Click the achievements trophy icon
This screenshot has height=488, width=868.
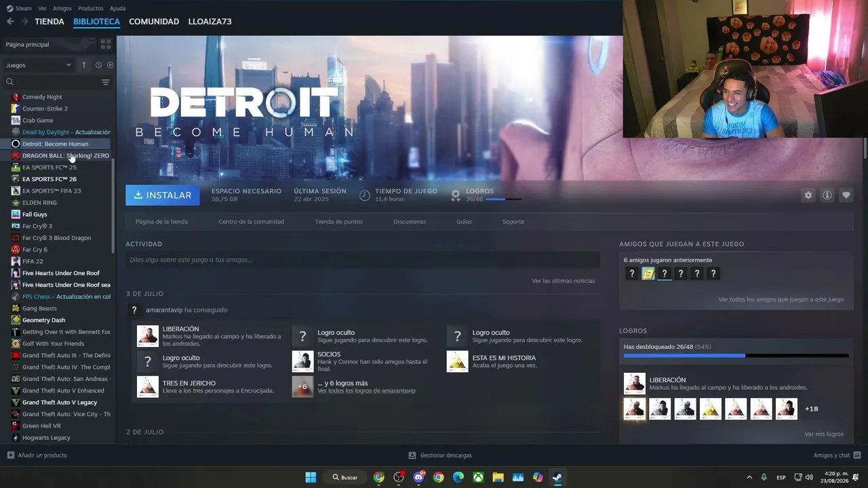click(x=456, y=195)
